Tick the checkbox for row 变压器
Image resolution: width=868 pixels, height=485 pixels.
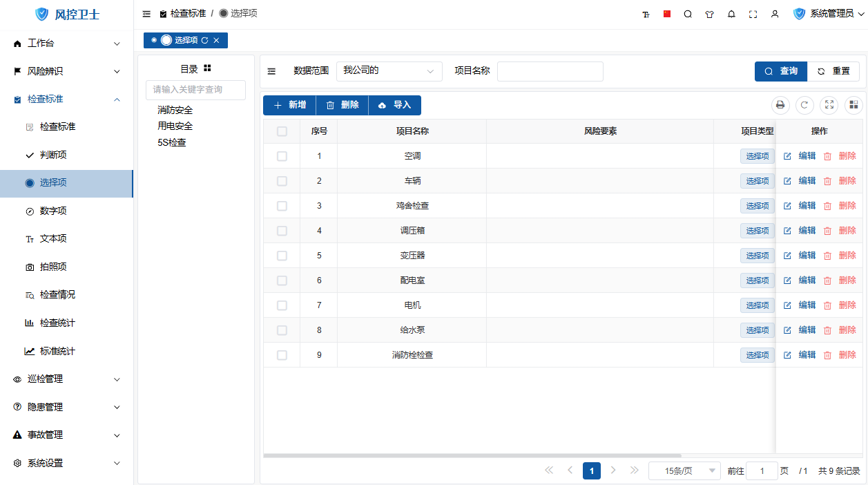click(x=282, y=256)
